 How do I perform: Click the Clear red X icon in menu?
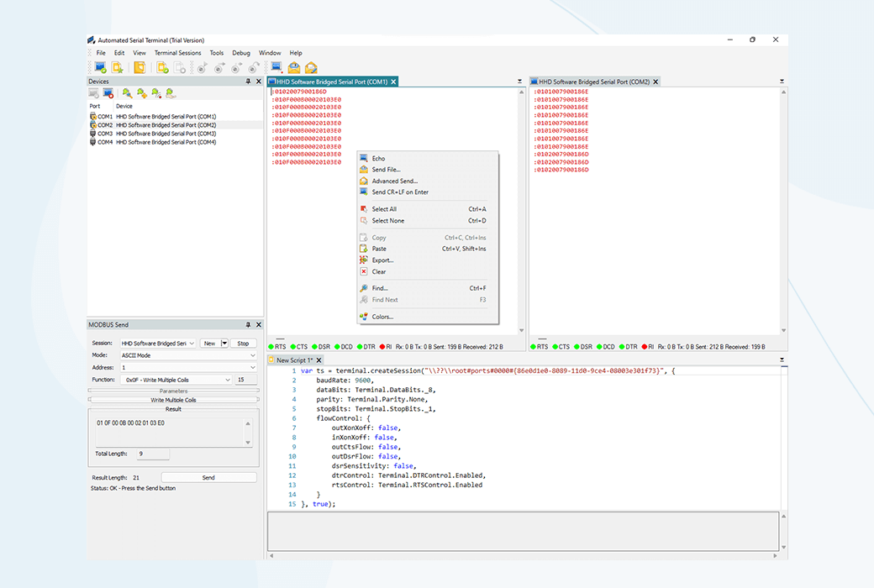pos(364,271)
